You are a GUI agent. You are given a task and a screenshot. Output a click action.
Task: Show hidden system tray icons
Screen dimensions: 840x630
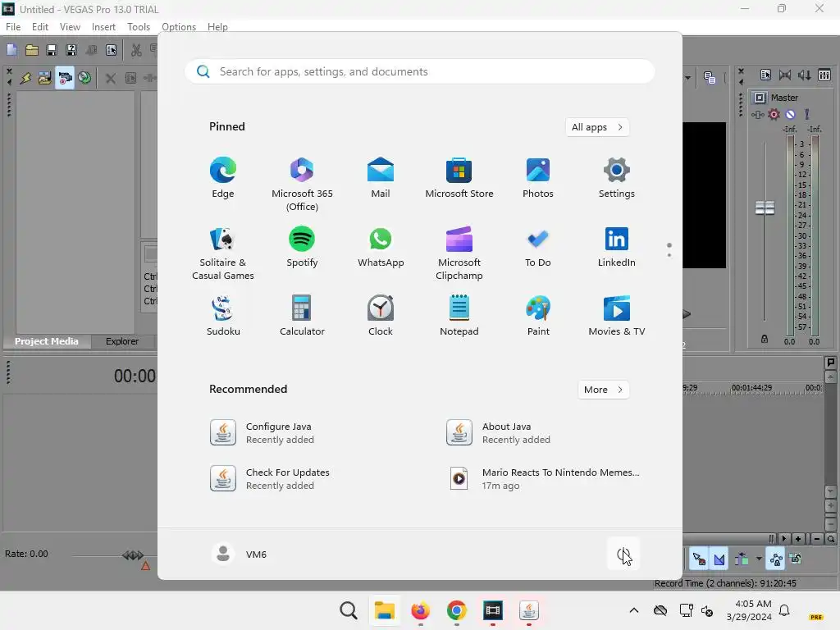pyautogui.click(x=634, y=610)
